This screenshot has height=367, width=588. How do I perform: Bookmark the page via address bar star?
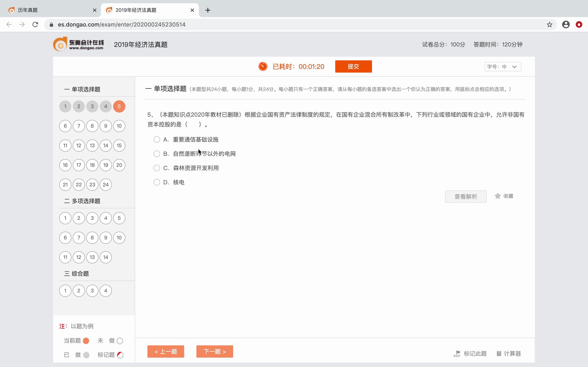click(x=549, y=24)
